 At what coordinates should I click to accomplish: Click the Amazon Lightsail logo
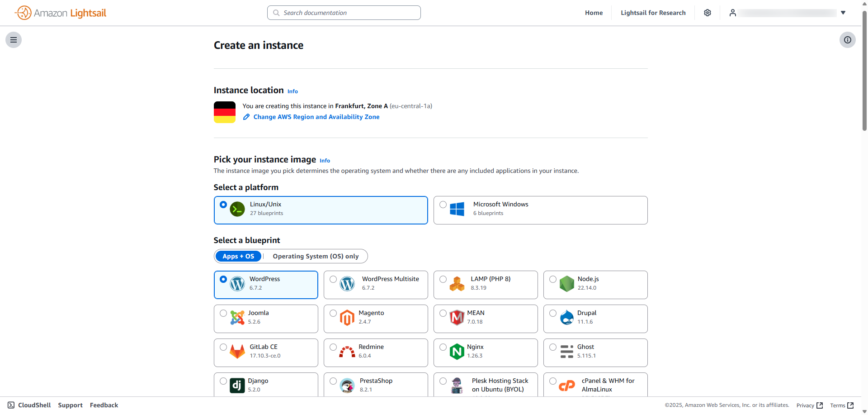coord(61,13)
